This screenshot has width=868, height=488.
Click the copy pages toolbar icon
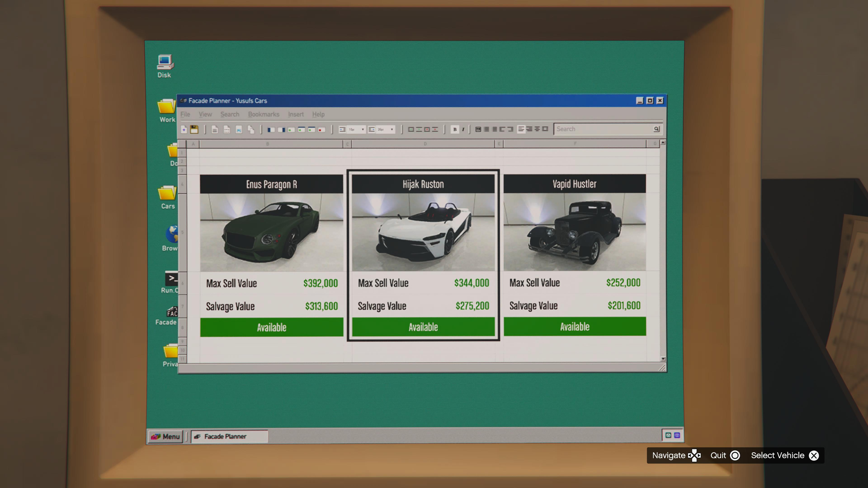(x=251, y=129)
